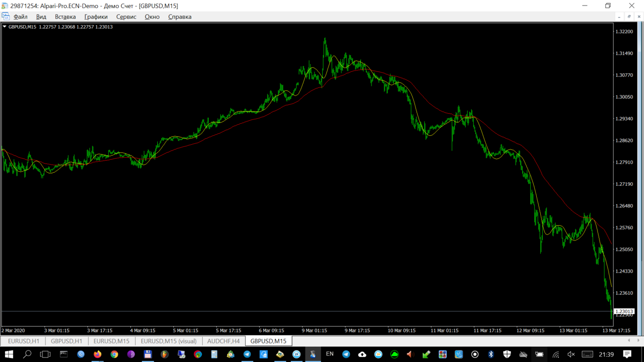The height and width of the screenshot is (362, 644).
Task: Click the current price label 1.23013
Action: coord(624,312)
